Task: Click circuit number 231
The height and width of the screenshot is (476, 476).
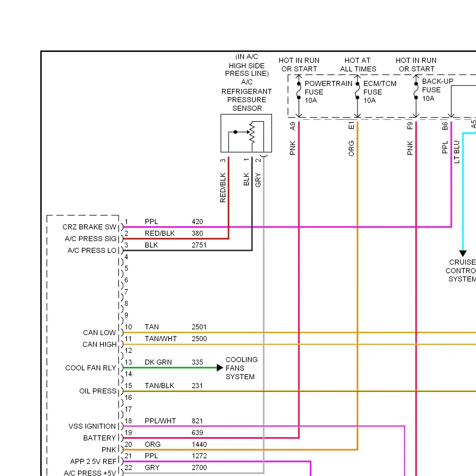Action: point(197,386)
